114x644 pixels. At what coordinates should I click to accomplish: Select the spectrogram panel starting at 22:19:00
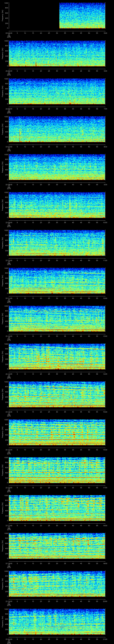click(x=57, y=584)
